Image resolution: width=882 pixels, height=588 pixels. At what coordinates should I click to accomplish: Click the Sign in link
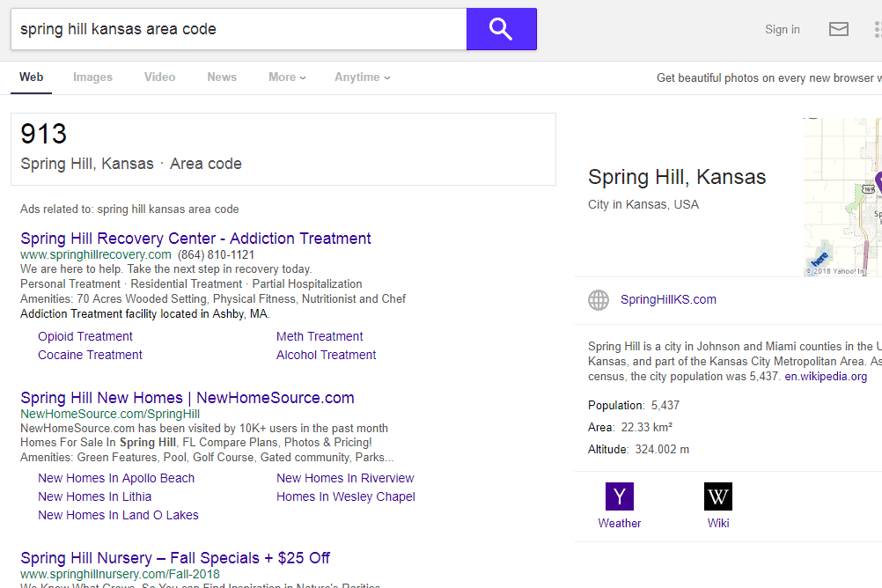(782, 29)
